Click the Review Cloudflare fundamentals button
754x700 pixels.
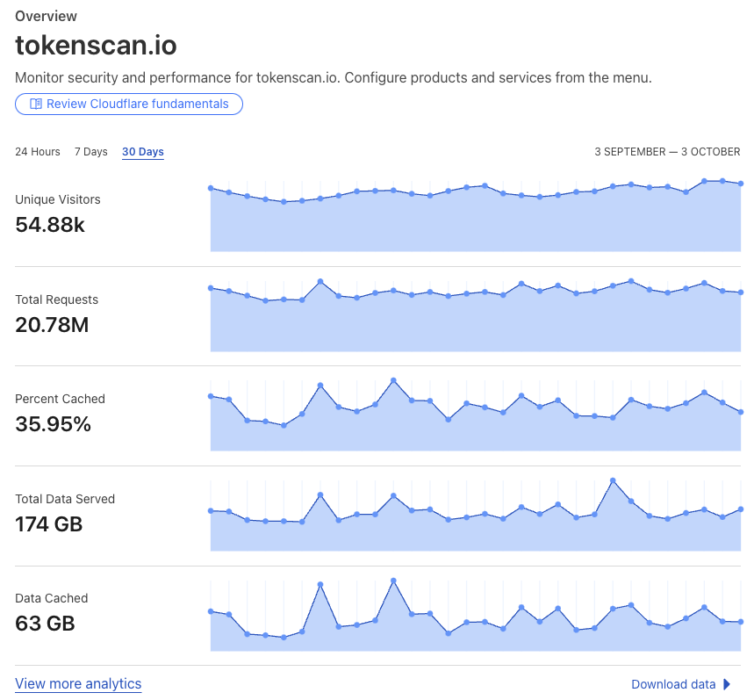click(129, 104)
